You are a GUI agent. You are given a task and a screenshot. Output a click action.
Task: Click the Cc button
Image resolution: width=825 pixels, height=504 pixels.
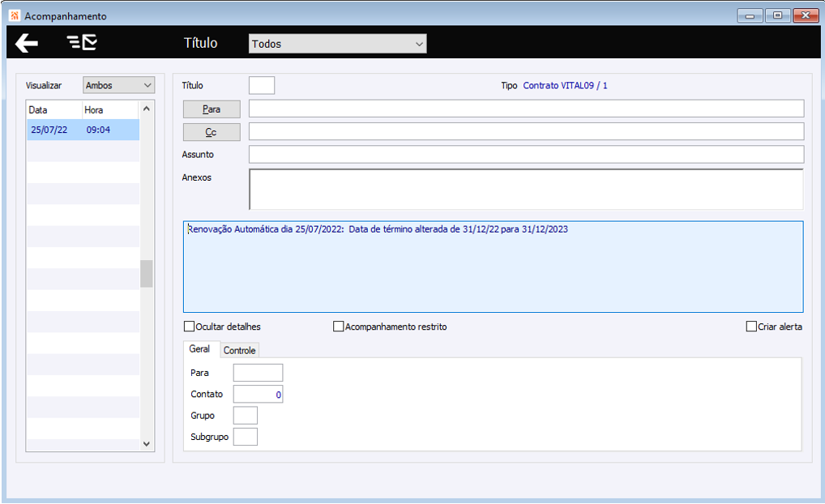212,132
